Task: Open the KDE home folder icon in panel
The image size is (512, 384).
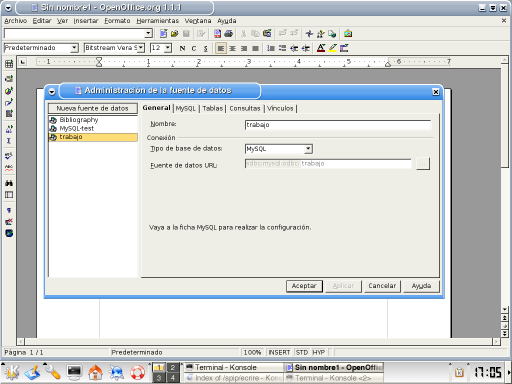Action: tap(95, 372)
